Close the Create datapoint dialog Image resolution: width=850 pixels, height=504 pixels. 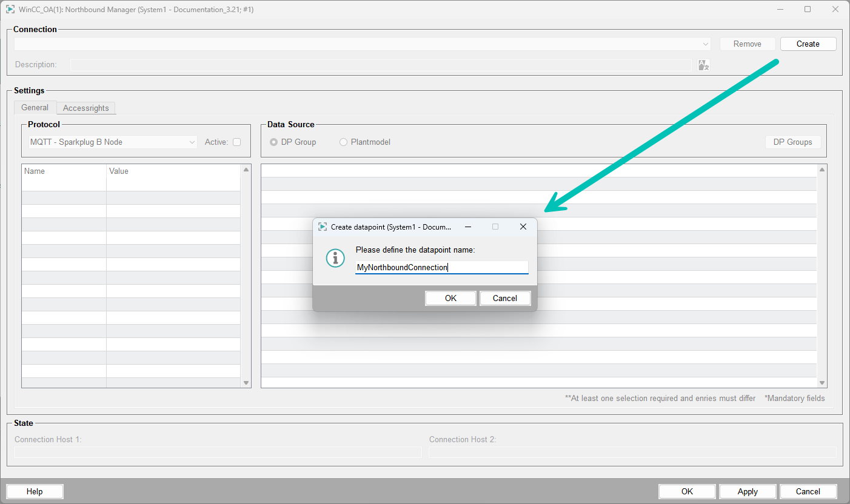tap(523, 227)
